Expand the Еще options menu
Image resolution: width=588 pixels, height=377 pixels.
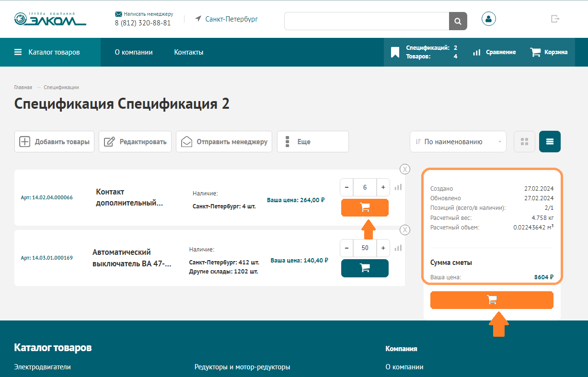tap(312, 142)
